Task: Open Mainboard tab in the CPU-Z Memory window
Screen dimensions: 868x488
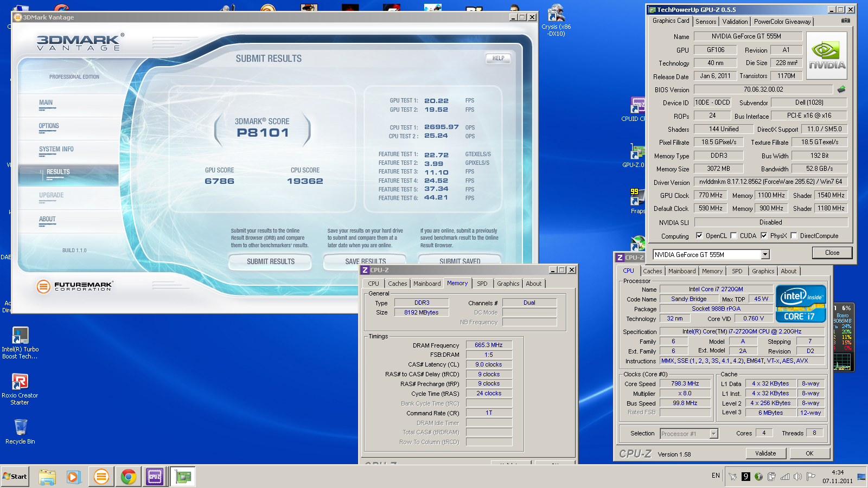Action: pos(427,284)
